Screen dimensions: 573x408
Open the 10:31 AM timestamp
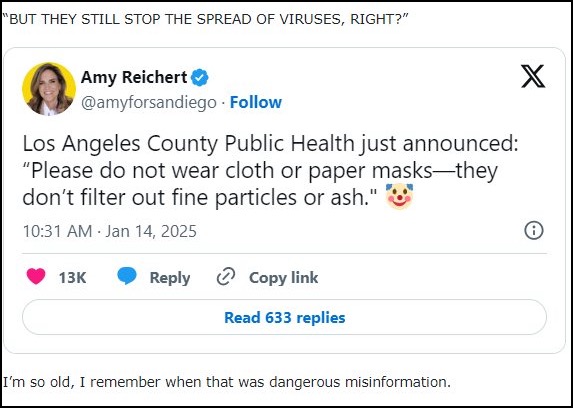click(57, 231)
